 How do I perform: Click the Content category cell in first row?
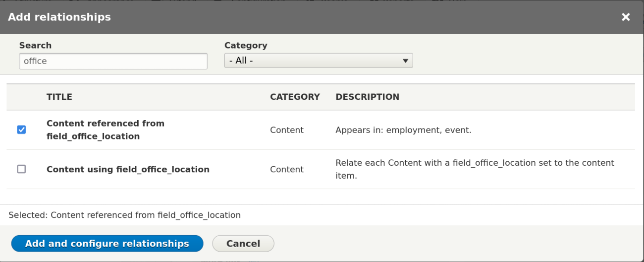pyautogui.click(x=286, y=130)
